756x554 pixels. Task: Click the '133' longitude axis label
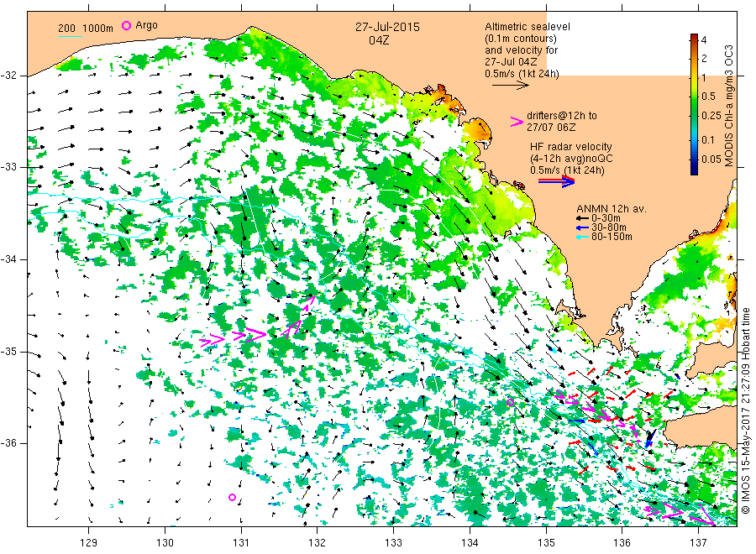[393, 543]
